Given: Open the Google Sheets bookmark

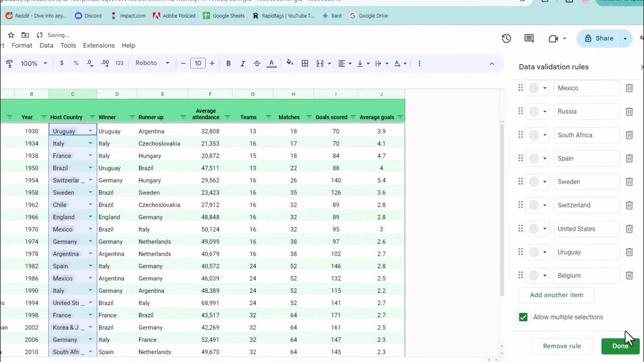Looking at the screenshot, I should [x=223, y=16].
